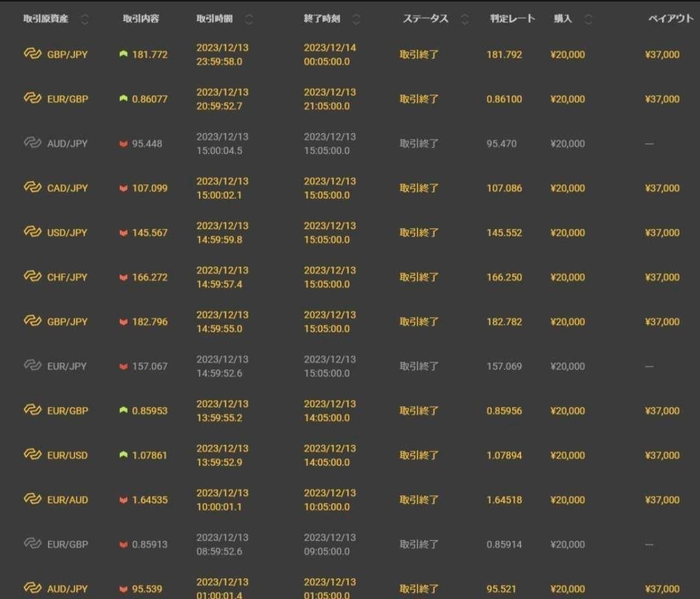Click the CHF/JPY row currency pair icon

(32, 277)
